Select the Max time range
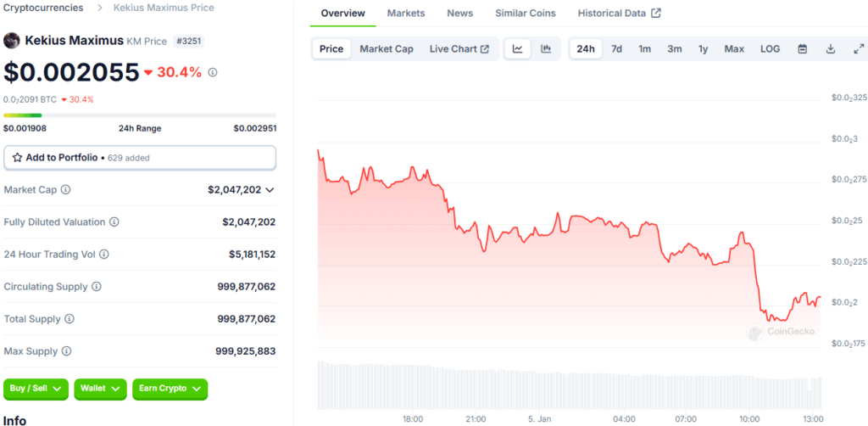The width and height of the screenshot is (868, 426). (x=734, y=48)
